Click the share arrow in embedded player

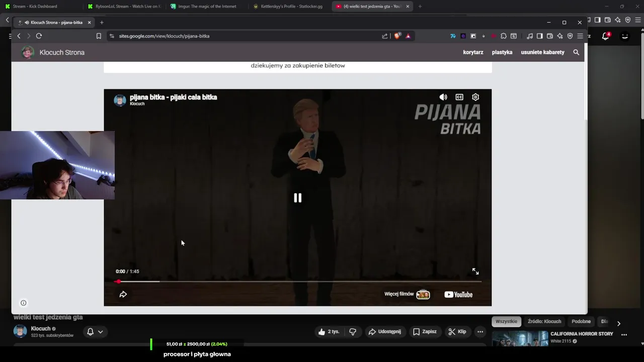click(123, 295)
